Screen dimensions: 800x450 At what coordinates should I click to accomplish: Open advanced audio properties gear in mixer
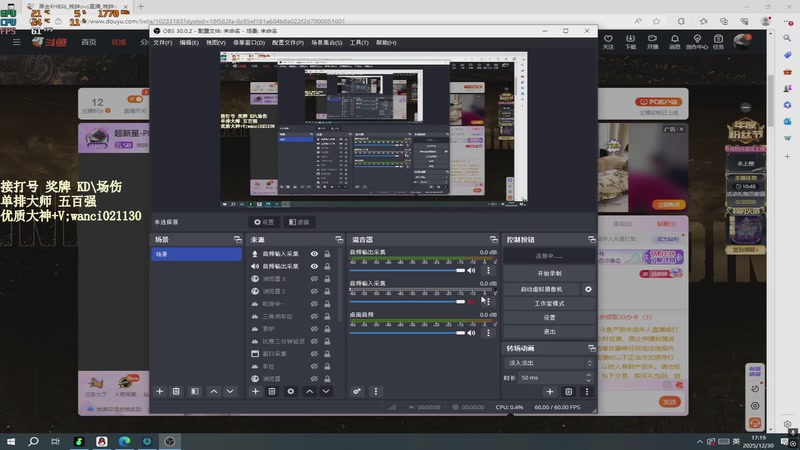coord(357,391)
